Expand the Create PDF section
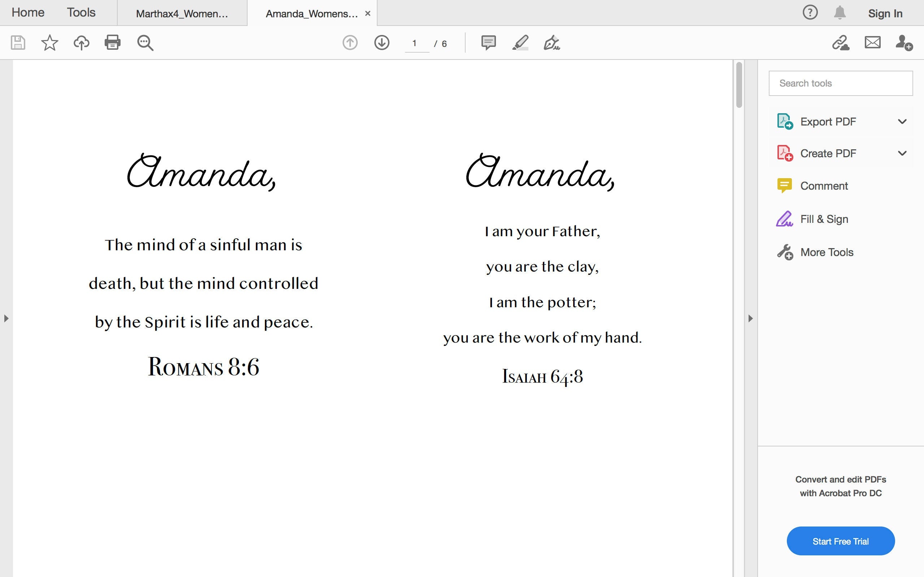 tap(902, 153)
